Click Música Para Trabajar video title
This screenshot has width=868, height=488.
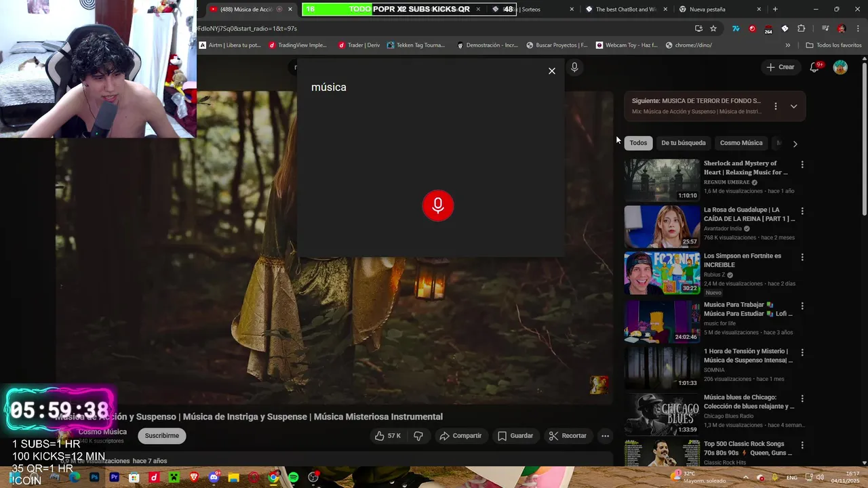click(x=748, y=309)
